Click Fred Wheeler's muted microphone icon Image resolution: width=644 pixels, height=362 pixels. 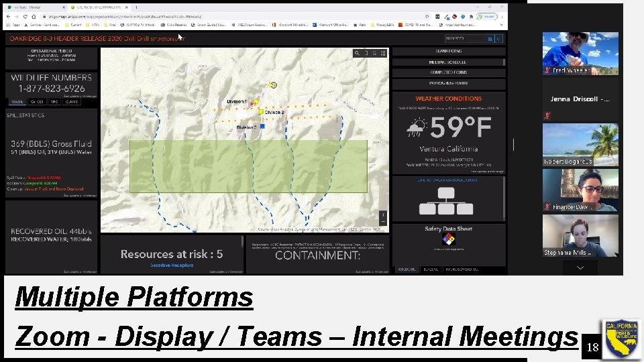pos(547,70)
